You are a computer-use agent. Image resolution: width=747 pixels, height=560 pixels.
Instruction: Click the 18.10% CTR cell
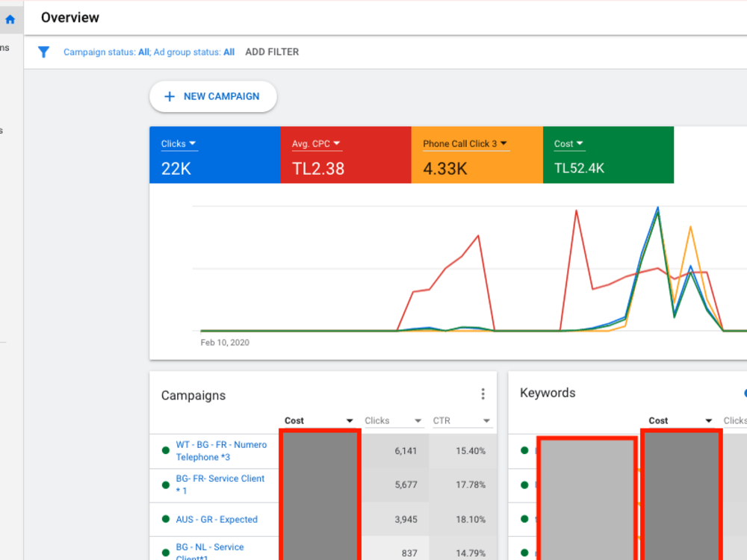click(470, 520)
